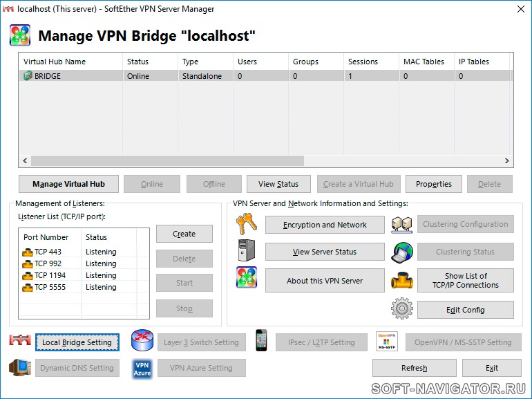
Task: Click the listener Start button
Action: coord(184,283)
